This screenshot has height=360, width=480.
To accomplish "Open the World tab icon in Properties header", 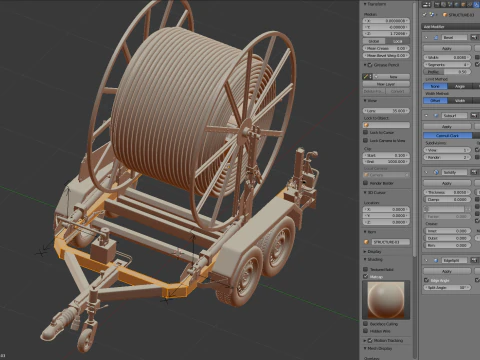I will coord(457,5).
